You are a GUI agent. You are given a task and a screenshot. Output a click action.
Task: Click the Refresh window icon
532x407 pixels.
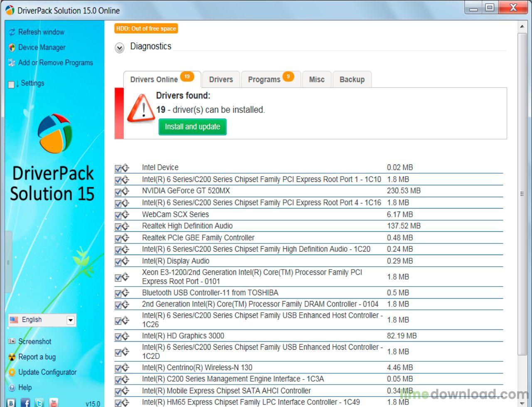12,32
